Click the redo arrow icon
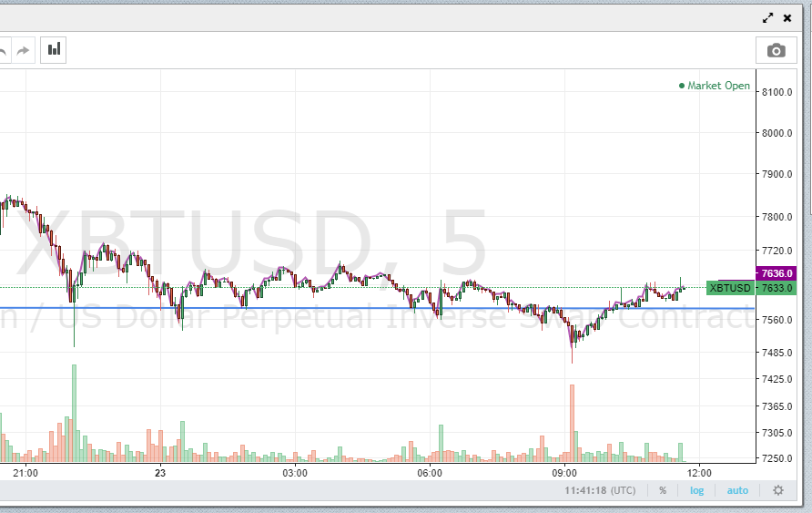 coord(24,50)
